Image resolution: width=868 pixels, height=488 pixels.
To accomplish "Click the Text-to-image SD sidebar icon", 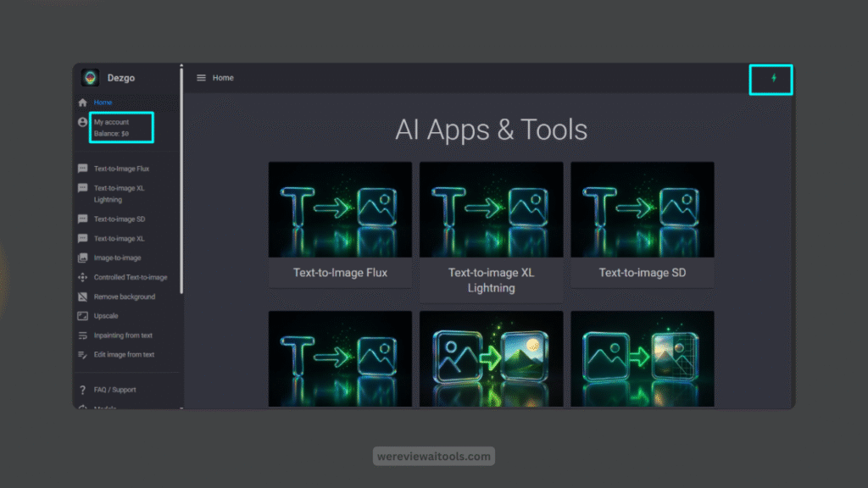I will point(82,219).
